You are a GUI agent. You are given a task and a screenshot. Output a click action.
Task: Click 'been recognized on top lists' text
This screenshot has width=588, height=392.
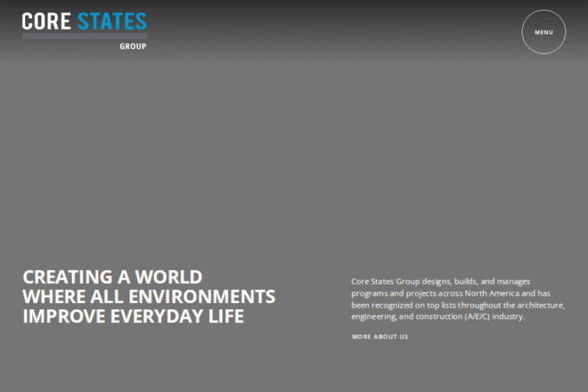pyautogui.click(x=402, y=305)
